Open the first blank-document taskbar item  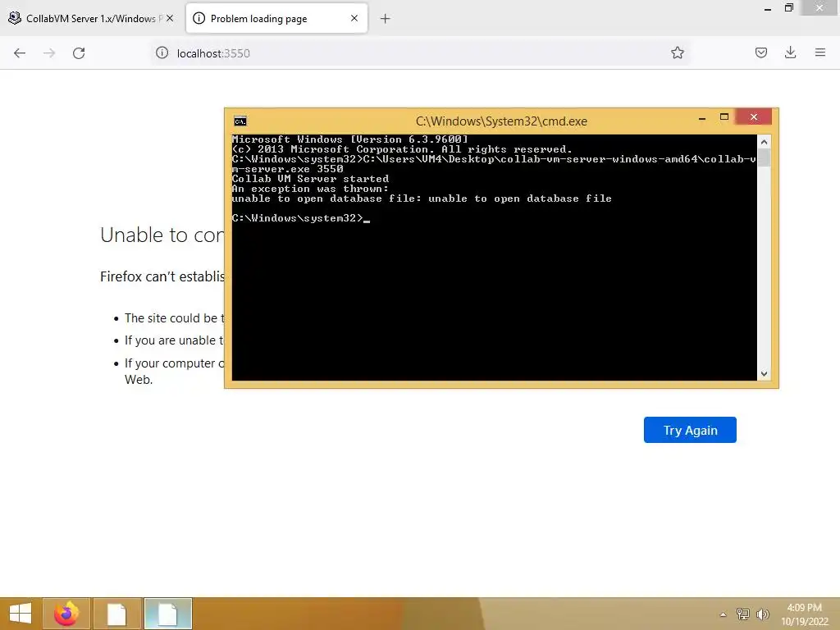click(116, 614)
